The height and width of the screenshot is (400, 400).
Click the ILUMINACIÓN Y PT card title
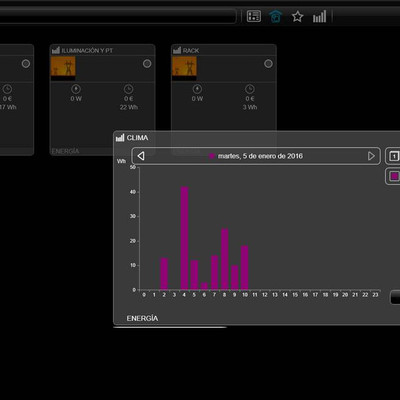pos(87,51)
